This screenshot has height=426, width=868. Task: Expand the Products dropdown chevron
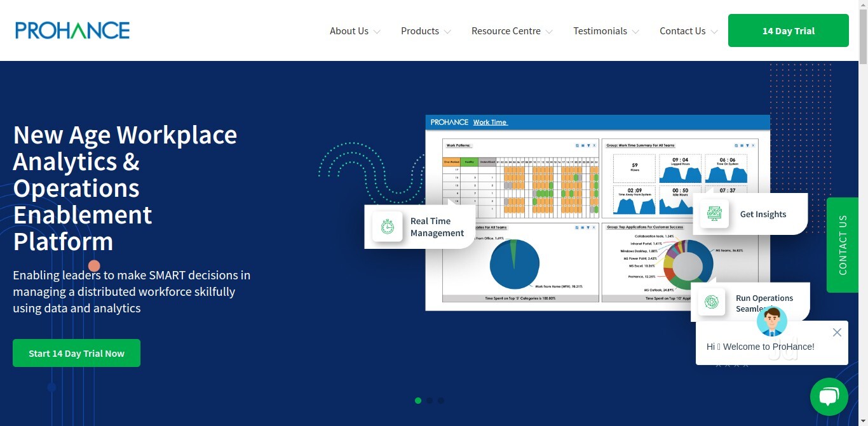coord(447,32)
